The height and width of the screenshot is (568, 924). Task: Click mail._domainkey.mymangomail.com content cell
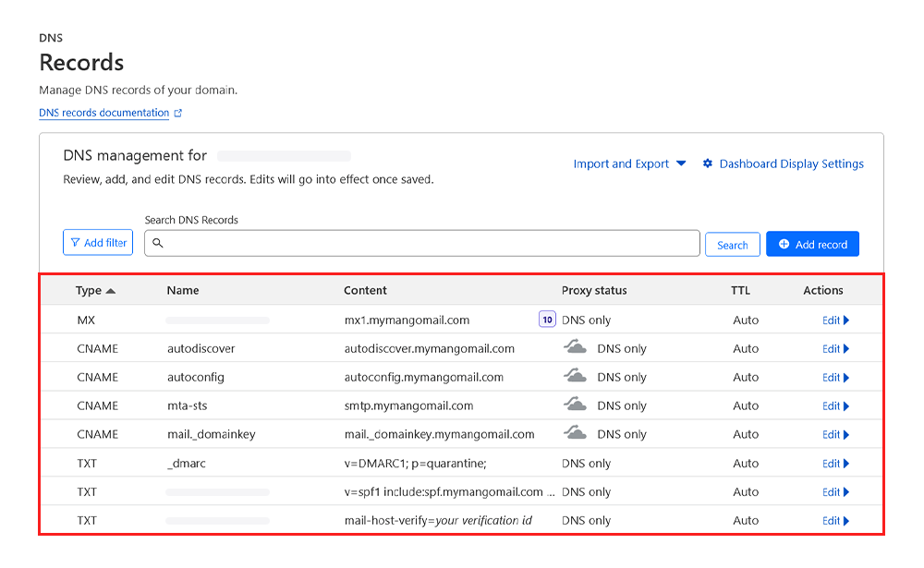coord(440,435)
